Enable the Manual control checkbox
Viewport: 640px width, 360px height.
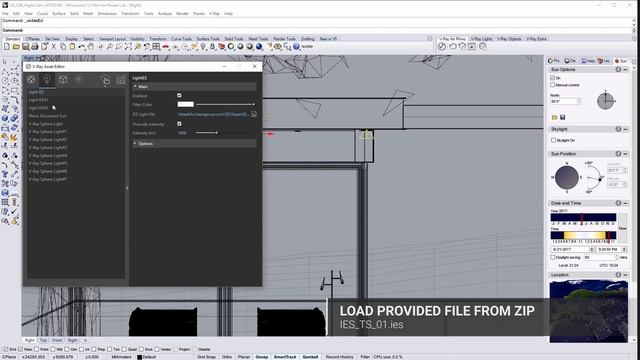(553, 85)
